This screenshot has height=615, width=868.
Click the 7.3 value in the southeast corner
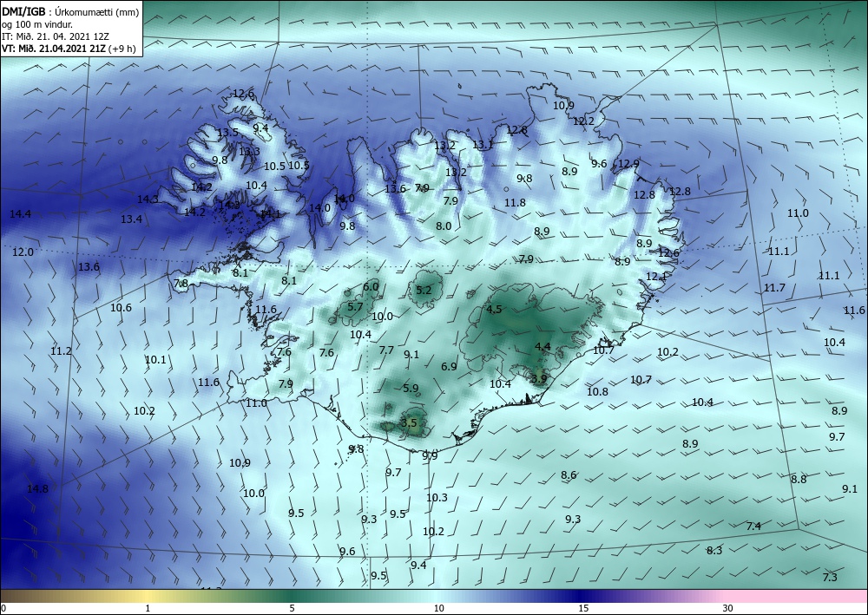(830, 578)
